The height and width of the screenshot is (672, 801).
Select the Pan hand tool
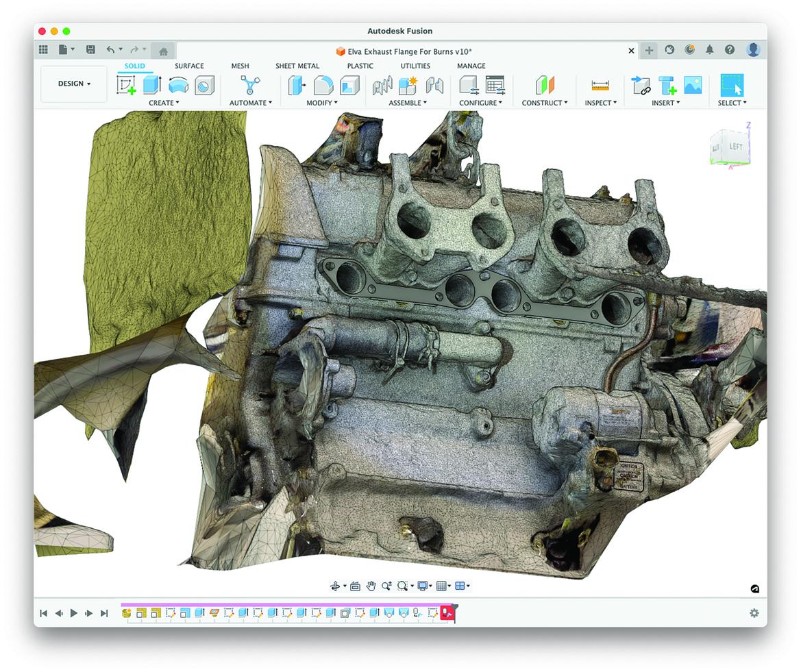click(x=371, y=586)
